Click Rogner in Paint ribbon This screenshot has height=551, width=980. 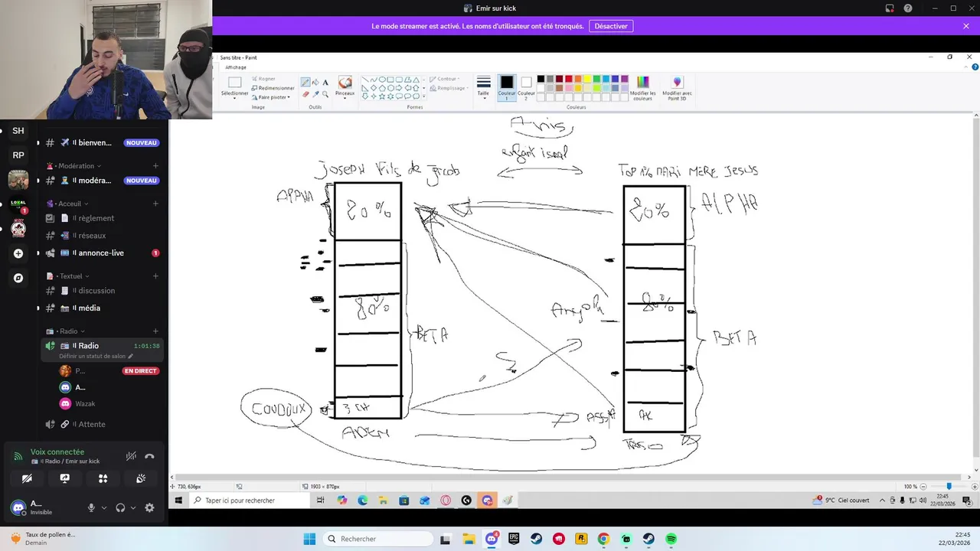(263, 79)
